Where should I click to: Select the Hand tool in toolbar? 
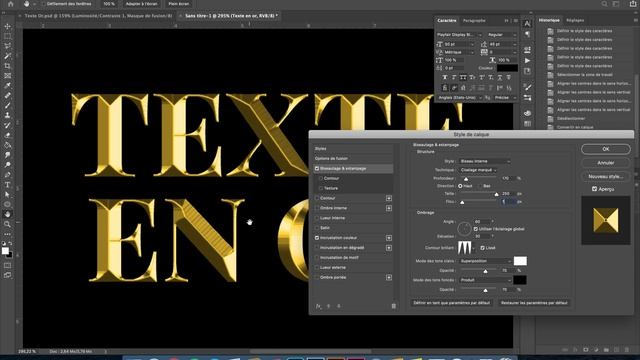point(7,214)
